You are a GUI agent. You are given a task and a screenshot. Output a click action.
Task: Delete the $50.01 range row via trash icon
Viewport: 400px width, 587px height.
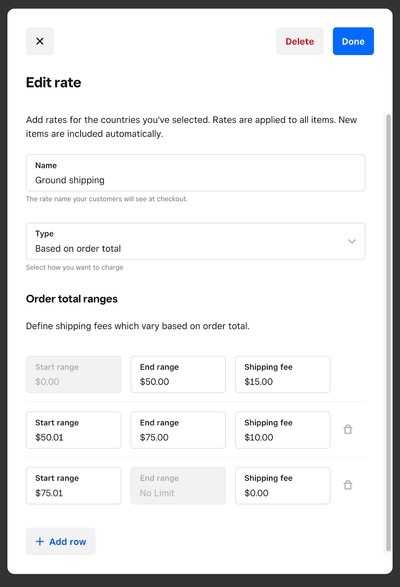coord(348,429)
